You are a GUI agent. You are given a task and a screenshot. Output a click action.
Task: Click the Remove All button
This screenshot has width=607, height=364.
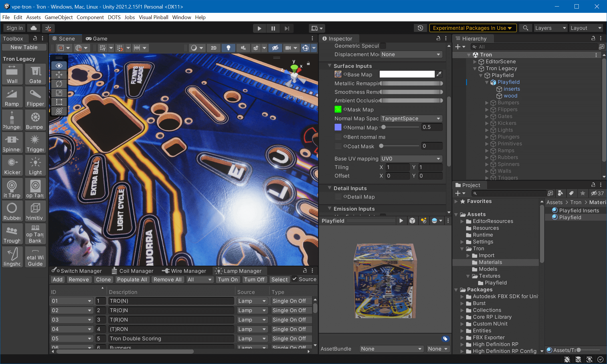click(167, 280)
